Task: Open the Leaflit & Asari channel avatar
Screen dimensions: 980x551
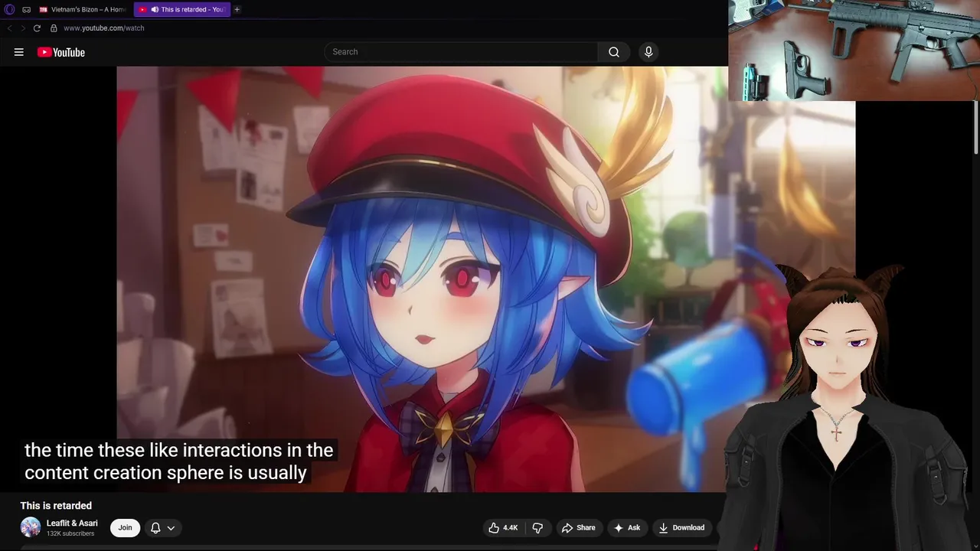Action: (31, 527)
